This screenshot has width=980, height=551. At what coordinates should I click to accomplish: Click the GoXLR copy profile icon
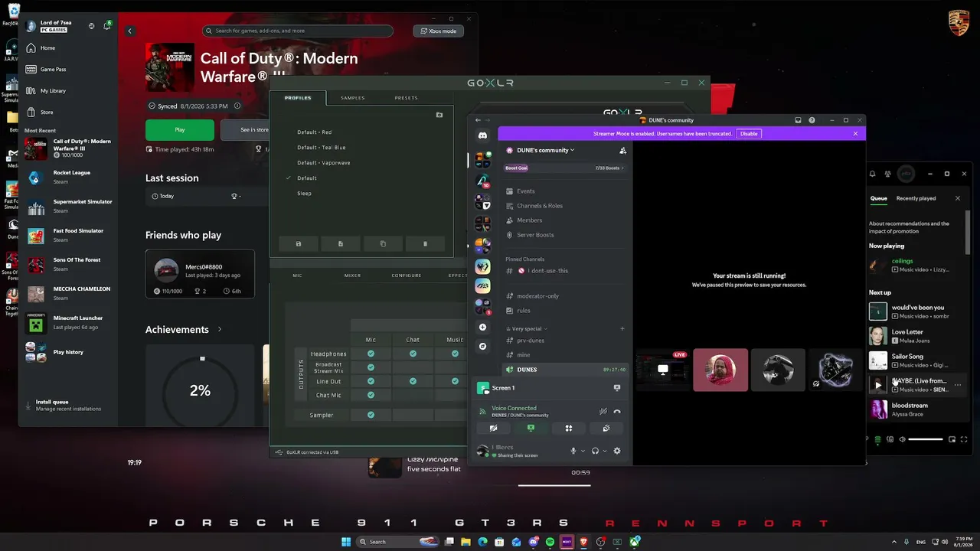click(383, 244)
